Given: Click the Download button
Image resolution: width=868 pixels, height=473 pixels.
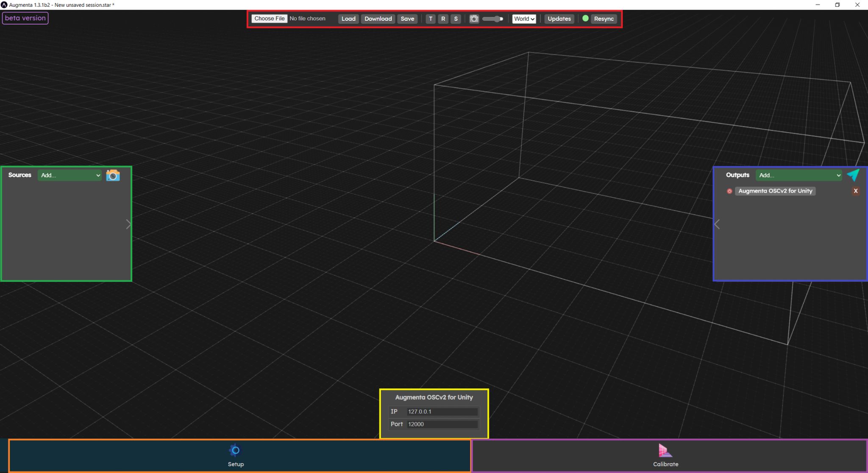Looking at the screenshot, I should pyautogui.click(x=378, y=19).
